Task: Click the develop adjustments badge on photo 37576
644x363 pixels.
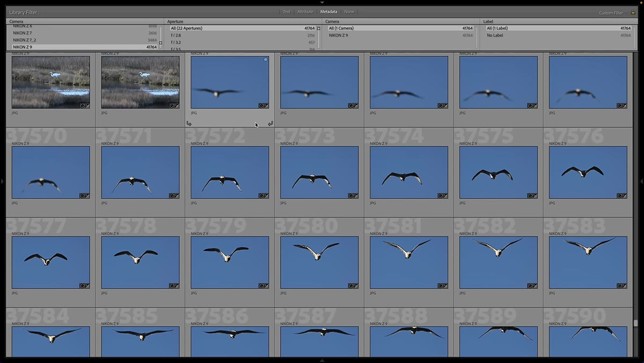Action: tap(625, 196)
